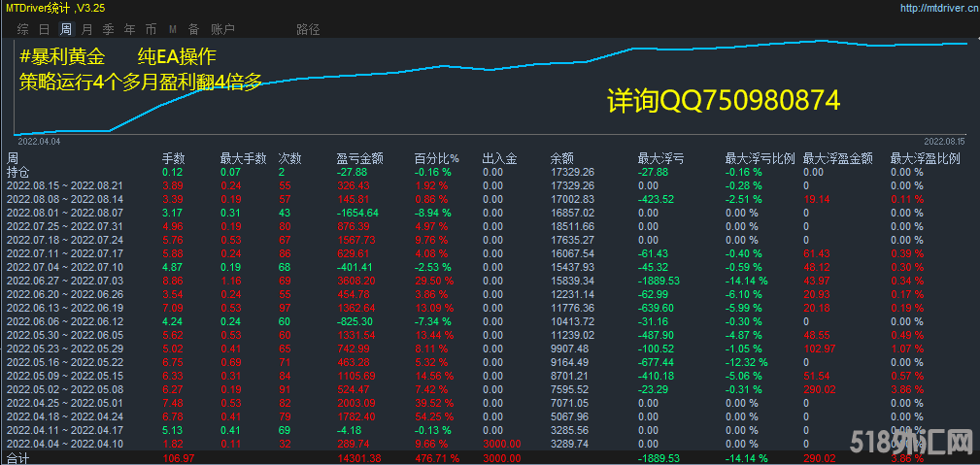The height and width of the screenshot is (465, 980).
Task: Select the 持仓 open positions row
Action: [18, 172]
